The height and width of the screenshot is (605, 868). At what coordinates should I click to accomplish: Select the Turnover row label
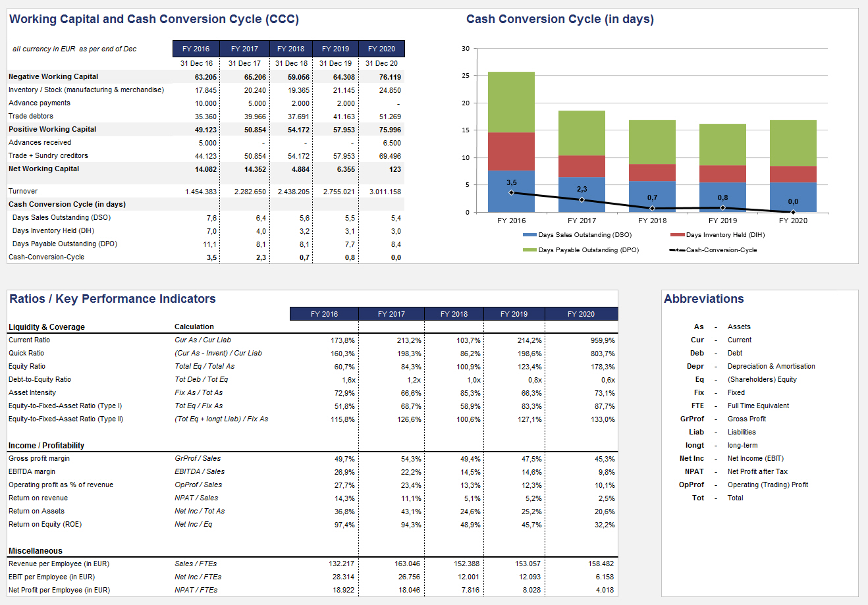point(23,191)
